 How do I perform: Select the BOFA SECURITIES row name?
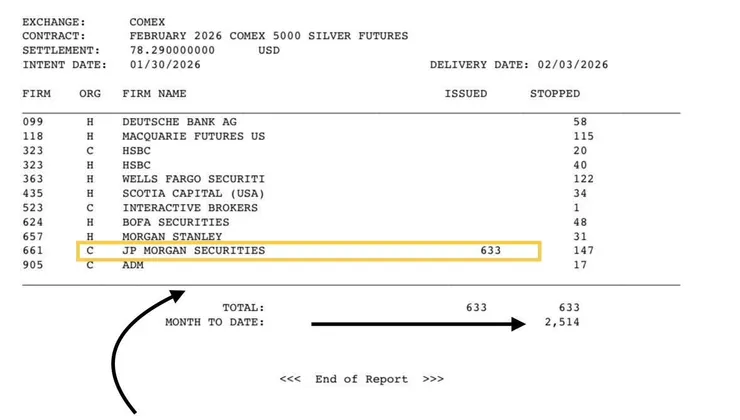click(176, 222)
